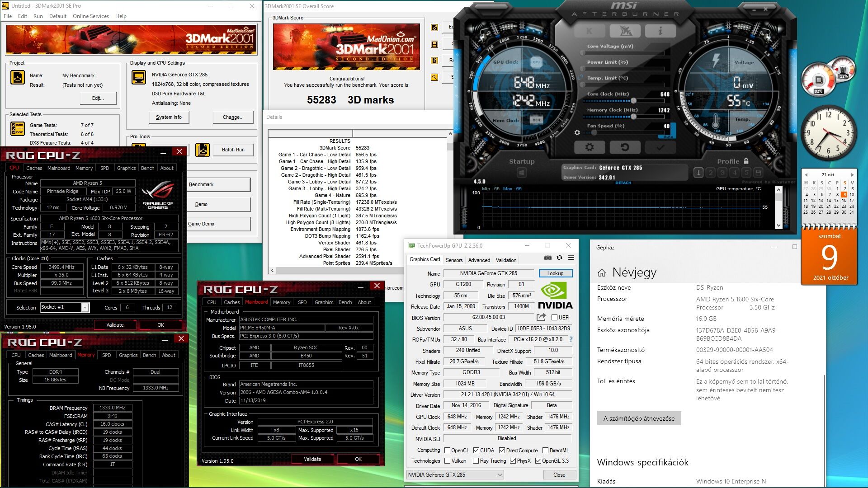Select Afterburner profile slot 2

[711, 173]
